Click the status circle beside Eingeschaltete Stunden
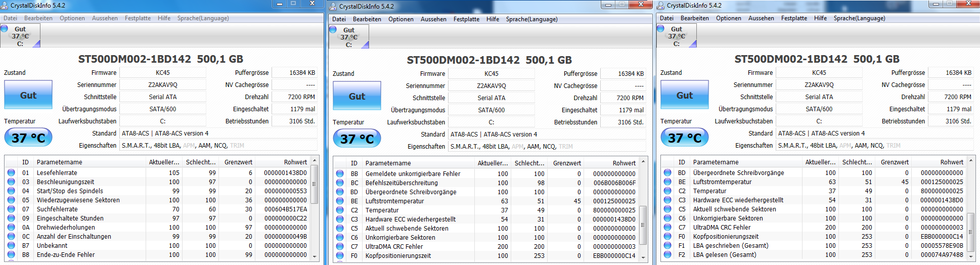The width and height of the screenshot is (980, 265). click(x=11, y=218)
